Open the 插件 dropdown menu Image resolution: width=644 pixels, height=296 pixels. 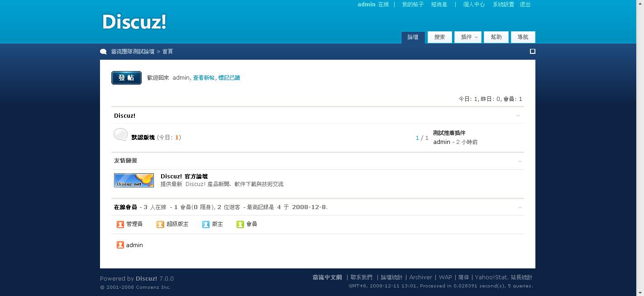[x=468, y=37]
